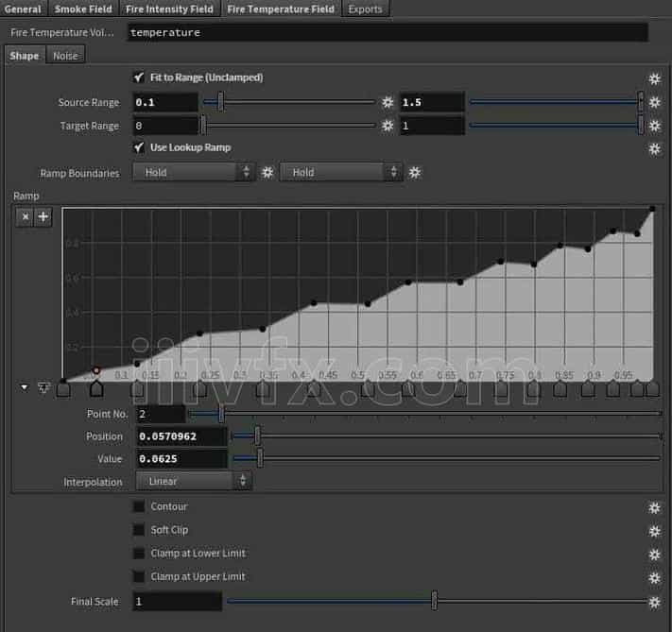Open gear menu for Use Lookup Ramp
Image resolution: width=672 pixels, height=632 pixels.
tap(654, 149)
